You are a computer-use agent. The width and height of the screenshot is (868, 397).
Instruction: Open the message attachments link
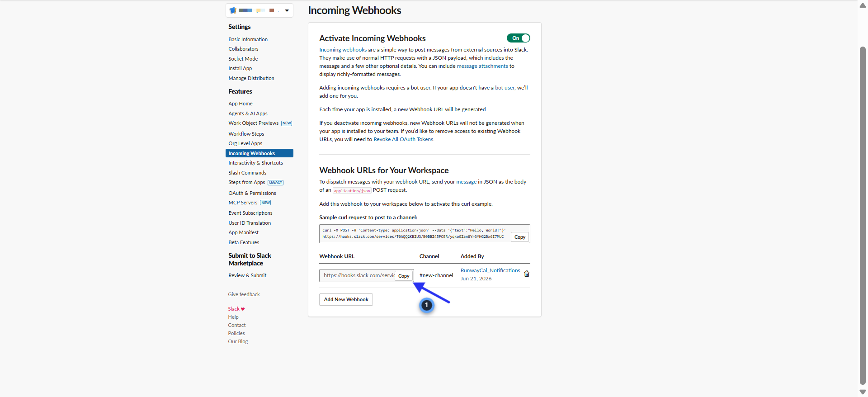pyautogui.click(x=482, y=66)
